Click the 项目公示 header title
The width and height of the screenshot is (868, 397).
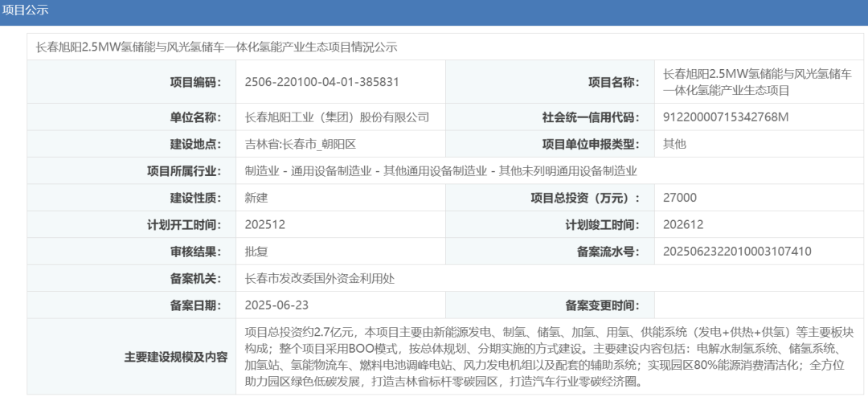(x=26, y=11)
